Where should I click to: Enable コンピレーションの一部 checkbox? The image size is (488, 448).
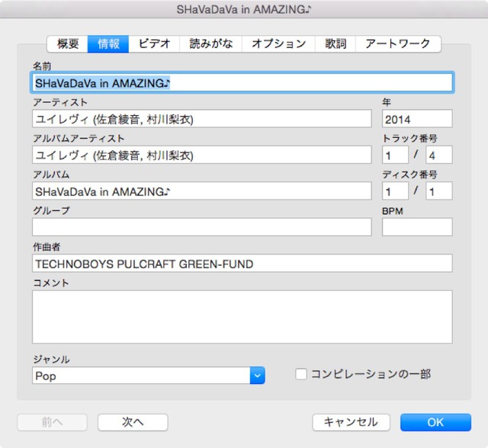click(x=301, y=374)
